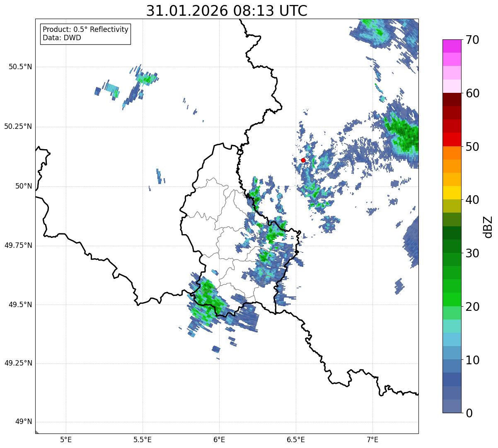Click the 7°E longitude label
The image size is (498, 448).
[x=373, y=440]
